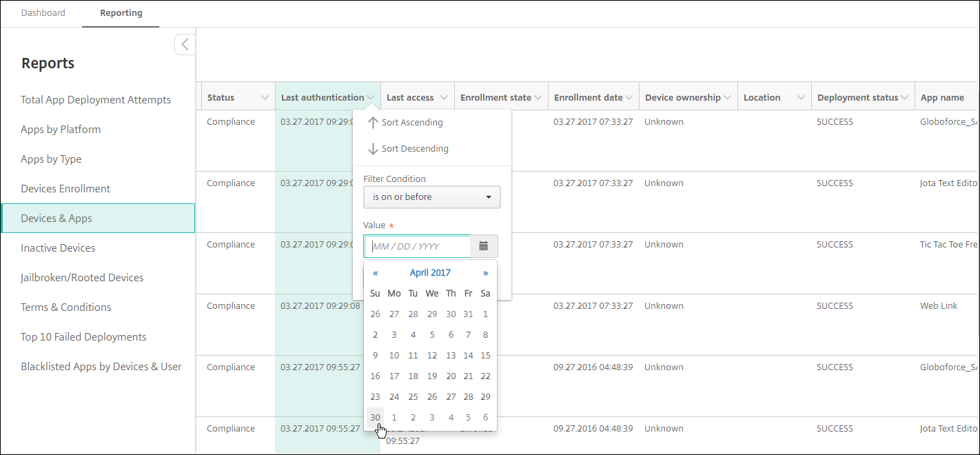The width and height of the screenshot is (980, 455).
Task: Pick April 30 in the calendar
Action: [375, 418]
